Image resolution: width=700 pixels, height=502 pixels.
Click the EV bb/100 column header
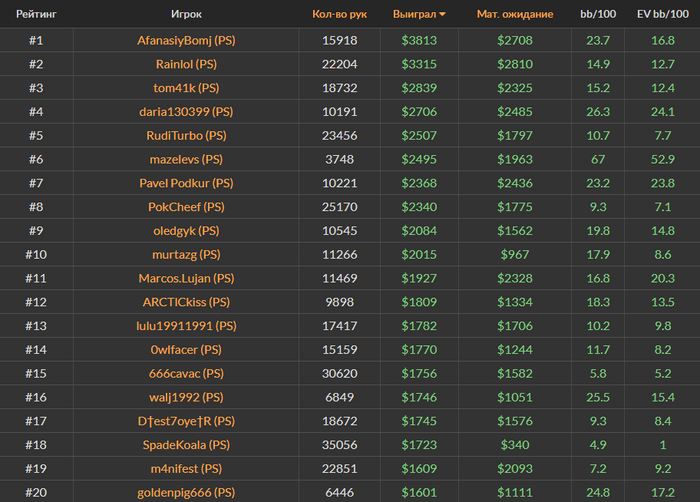pyautogui.click(x=662, y=15)
